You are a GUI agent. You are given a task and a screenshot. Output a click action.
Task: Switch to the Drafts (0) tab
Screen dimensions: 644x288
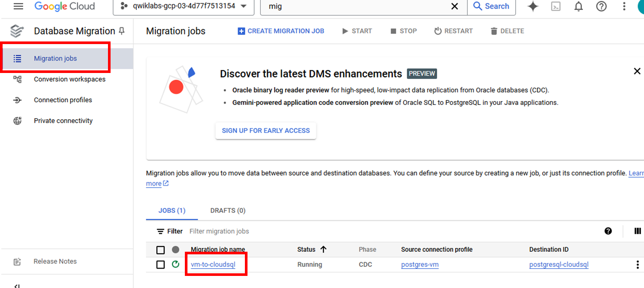[x=228, y=211]
